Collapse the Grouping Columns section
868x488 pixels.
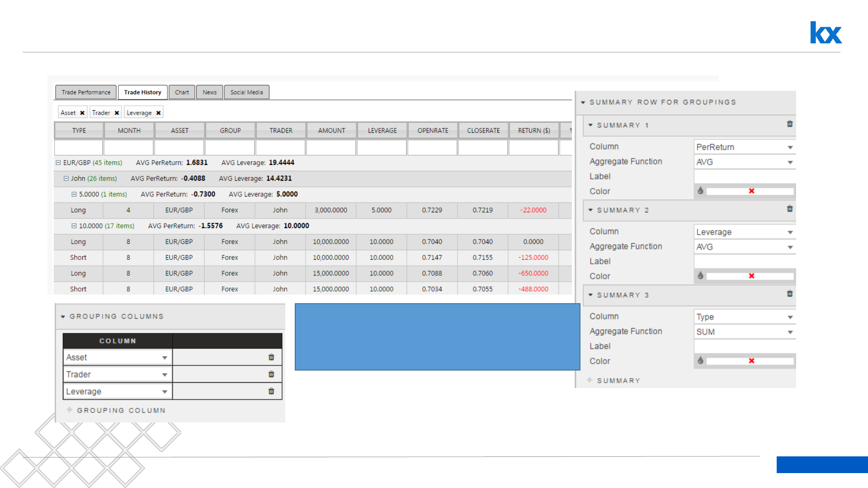tap(63, 317)
